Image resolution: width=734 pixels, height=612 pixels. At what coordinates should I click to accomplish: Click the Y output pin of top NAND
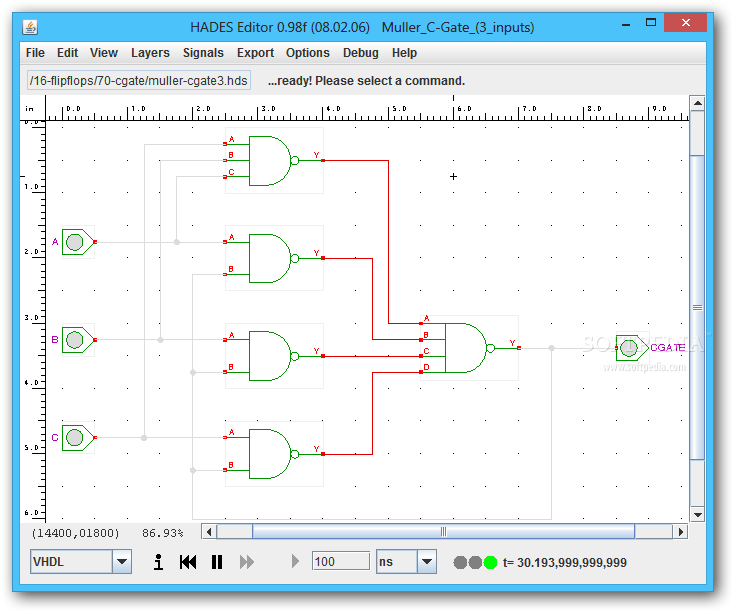[323, 161]
